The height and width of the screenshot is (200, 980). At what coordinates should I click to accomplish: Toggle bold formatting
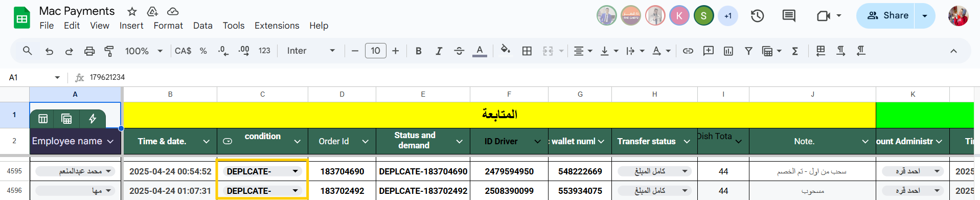tap(418, 51)
